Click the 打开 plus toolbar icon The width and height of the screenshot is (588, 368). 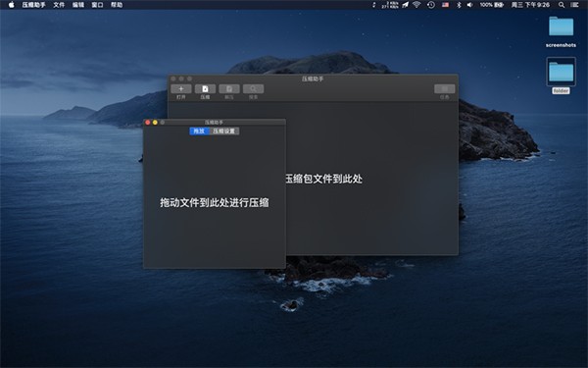point(181,89)
